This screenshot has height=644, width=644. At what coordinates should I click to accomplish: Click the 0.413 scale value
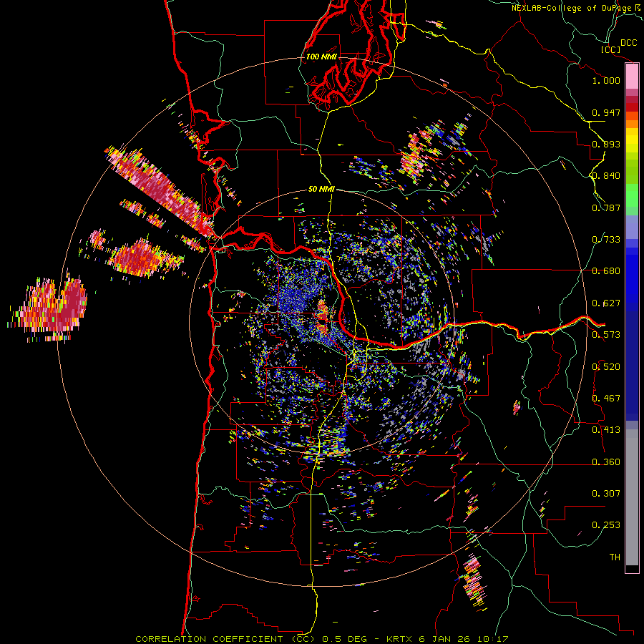point(606,430)
